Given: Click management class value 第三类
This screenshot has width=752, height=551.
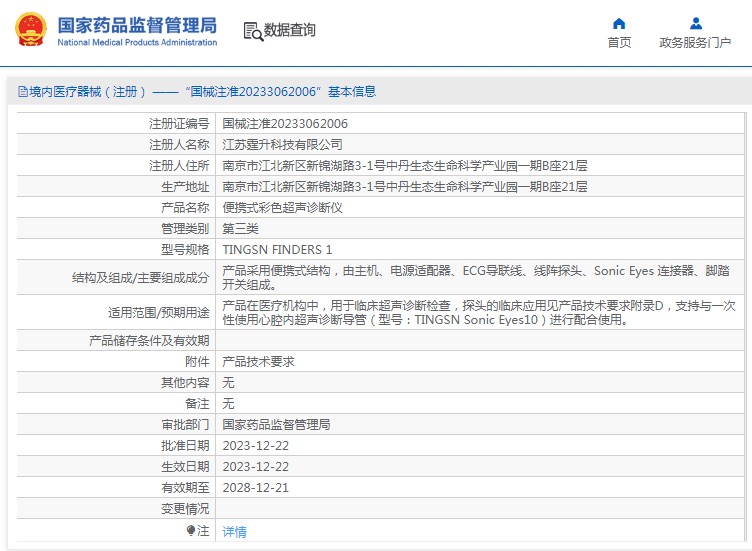Looking at the screenshot, I should [240, 229].
